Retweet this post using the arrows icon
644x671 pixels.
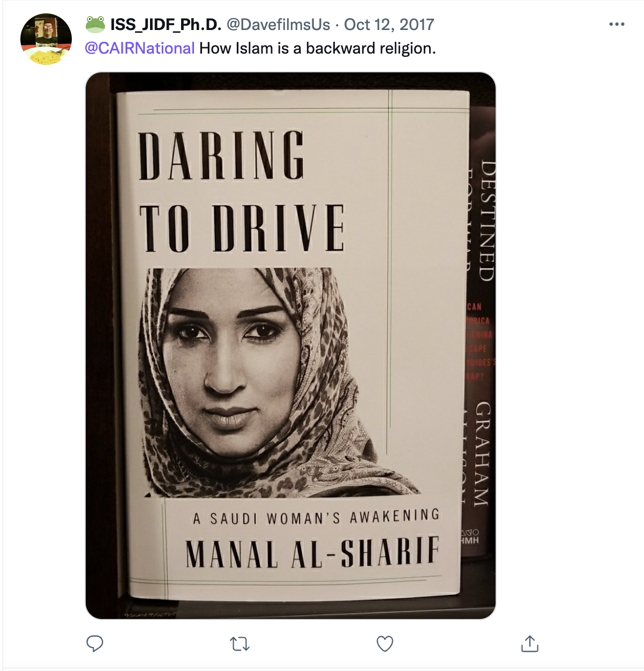239,644
